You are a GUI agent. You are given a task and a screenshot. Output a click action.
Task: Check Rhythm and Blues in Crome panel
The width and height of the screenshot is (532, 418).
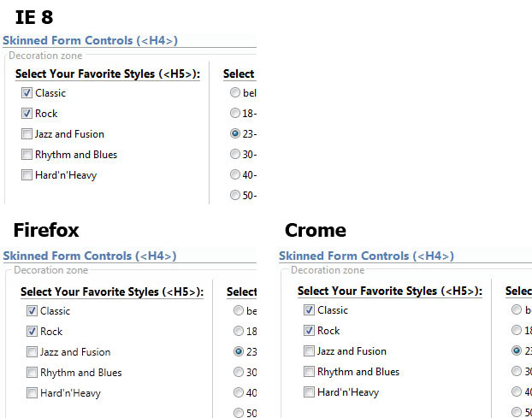310,372
